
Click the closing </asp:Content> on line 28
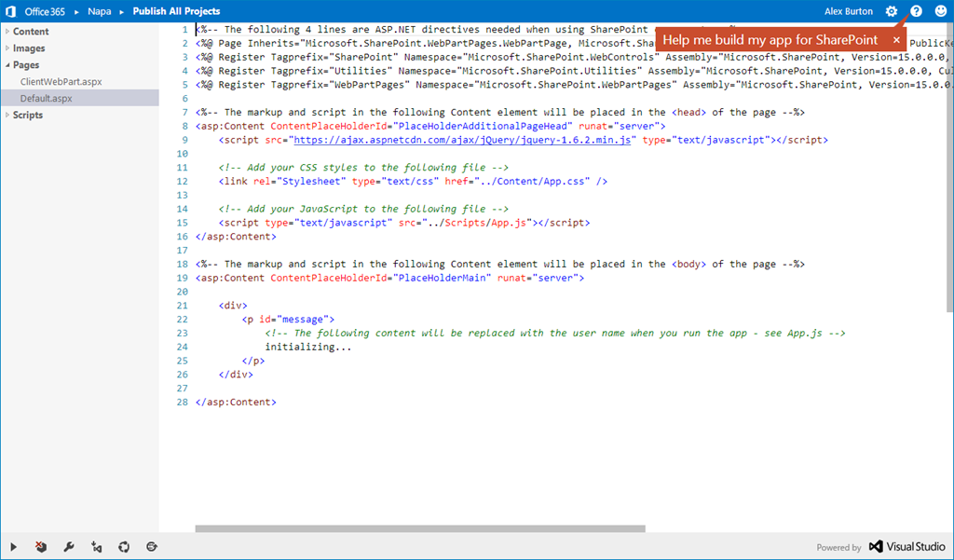[x=236, y=402]
